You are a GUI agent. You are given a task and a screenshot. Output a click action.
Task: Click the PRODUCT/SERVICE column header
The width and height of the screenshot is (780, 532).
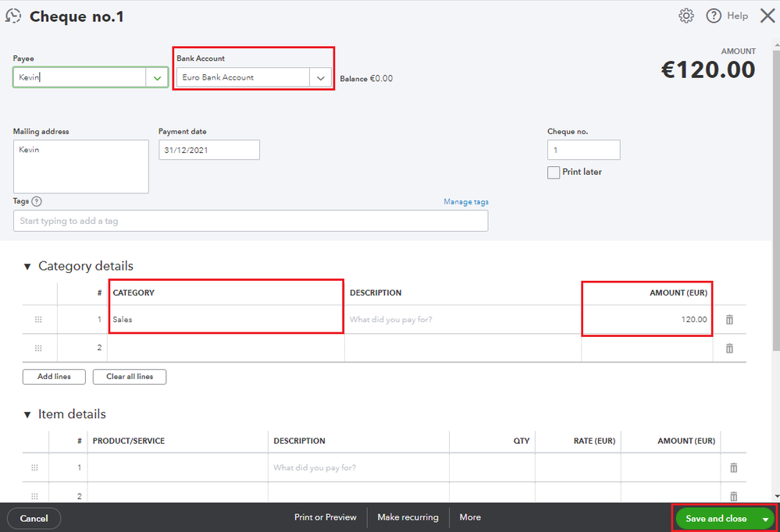[128, 441]
